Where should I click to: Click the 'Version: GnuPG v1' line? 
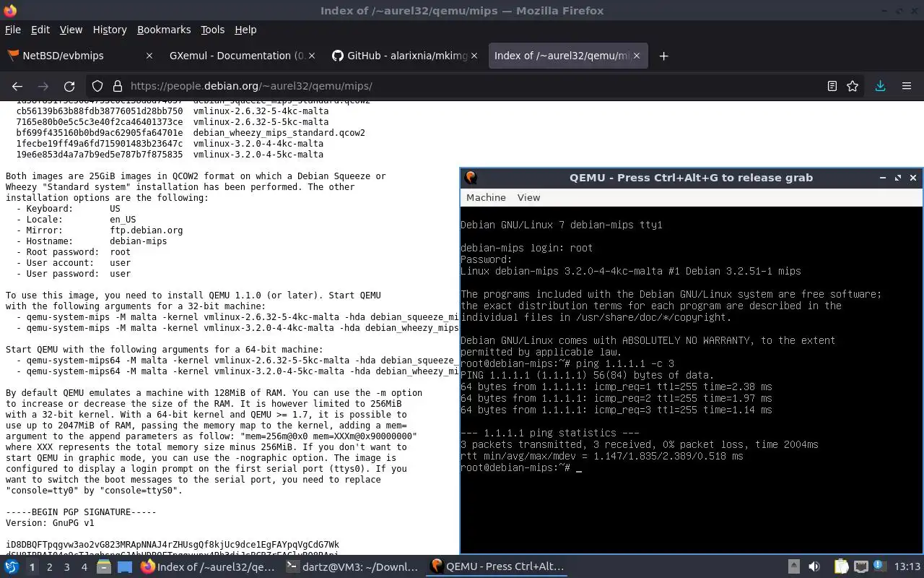[x=50, y=523]
